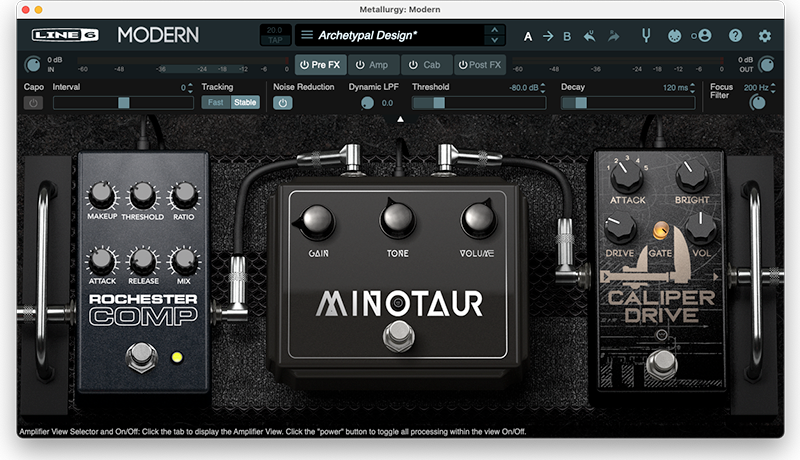The image size is (800, 460).
Task: Click the Caliper Drive BRIGHT knob
Action: click(x=692, y=176)
